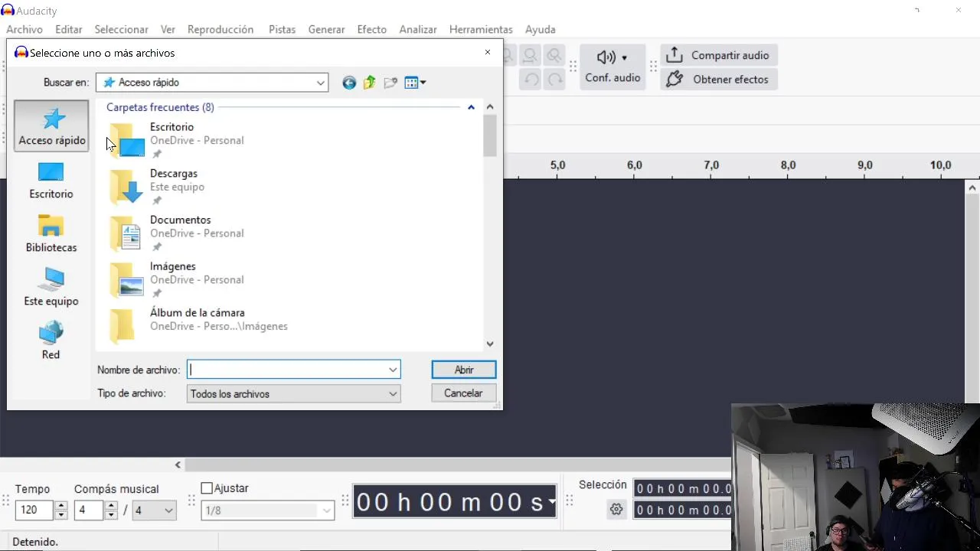980x551 pixels.
Task: Open the Pistas menu
Action: click(x=282, y=29)
